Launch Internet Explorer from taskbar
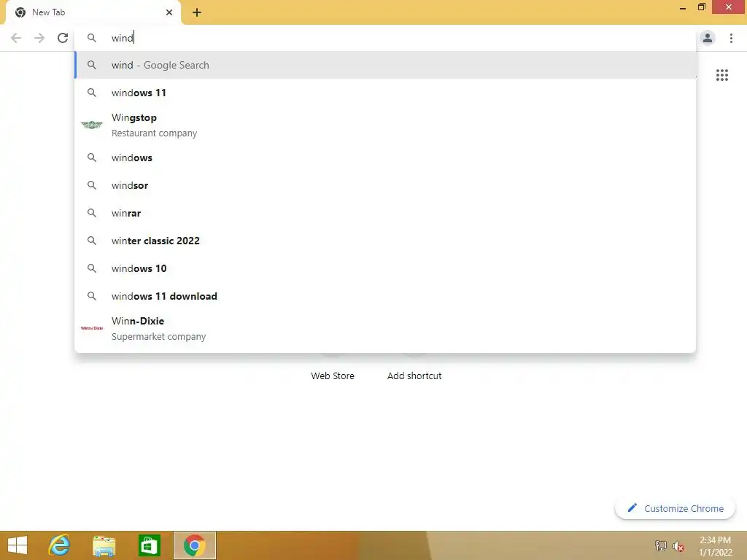 click(60, 545)
